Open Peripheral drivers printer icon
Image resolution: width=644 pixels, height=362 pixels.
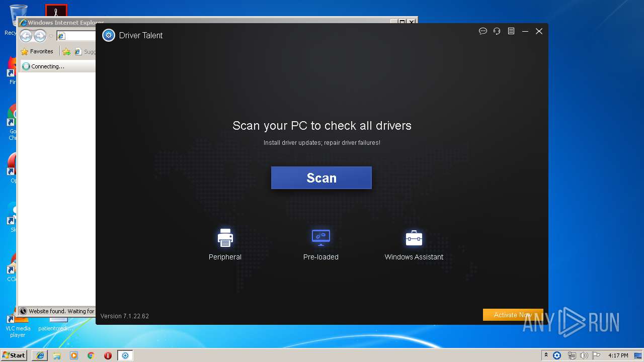(x=225, y=238)
